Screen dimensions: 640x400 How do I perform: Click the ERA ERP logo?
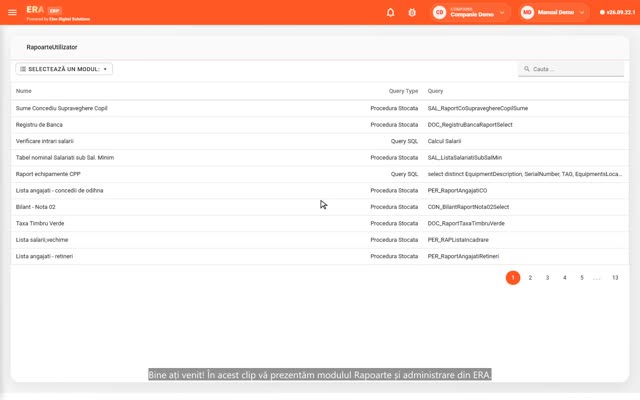click(44, 10)
